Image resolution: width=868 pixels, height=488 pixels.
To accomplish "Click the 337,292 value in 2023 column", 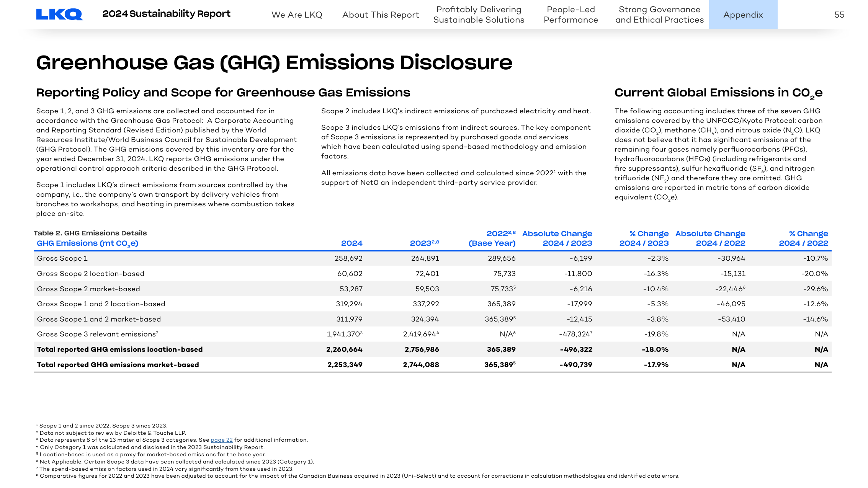I will coord(426,304).
